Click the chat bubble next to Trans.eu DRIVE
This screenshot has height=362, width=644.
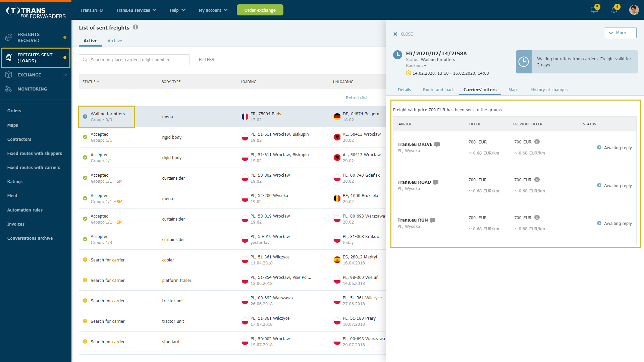[437, 144]
